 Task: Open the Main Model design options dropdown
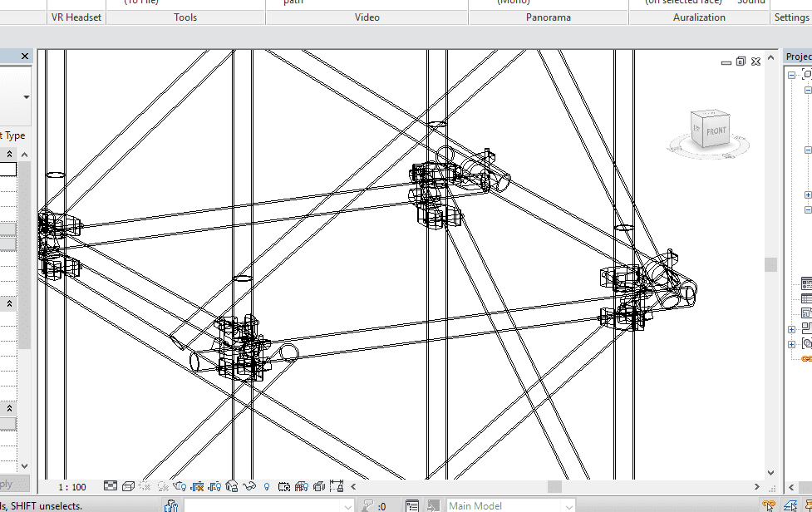[568, 505]
